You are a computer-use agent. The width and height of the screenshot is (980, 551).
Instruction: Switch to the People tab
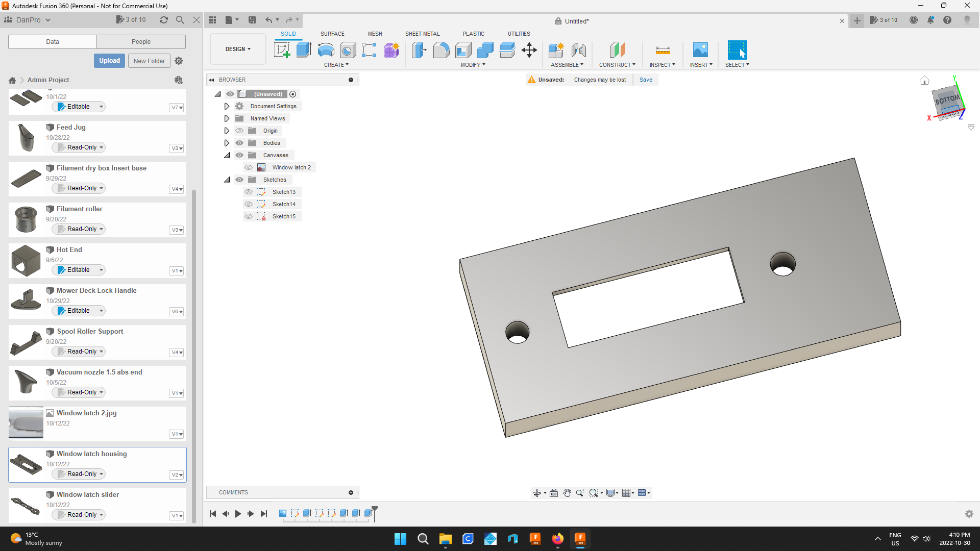[141, 41]
